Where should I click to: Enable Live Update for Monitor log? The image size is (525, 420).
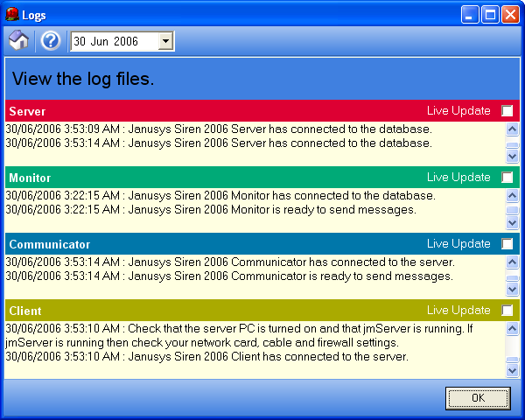507,177
